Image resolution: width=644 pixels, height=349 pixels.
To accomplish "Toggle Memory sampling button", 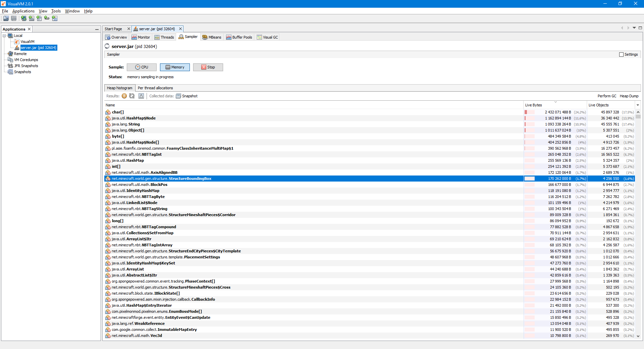I will [175, 67].
